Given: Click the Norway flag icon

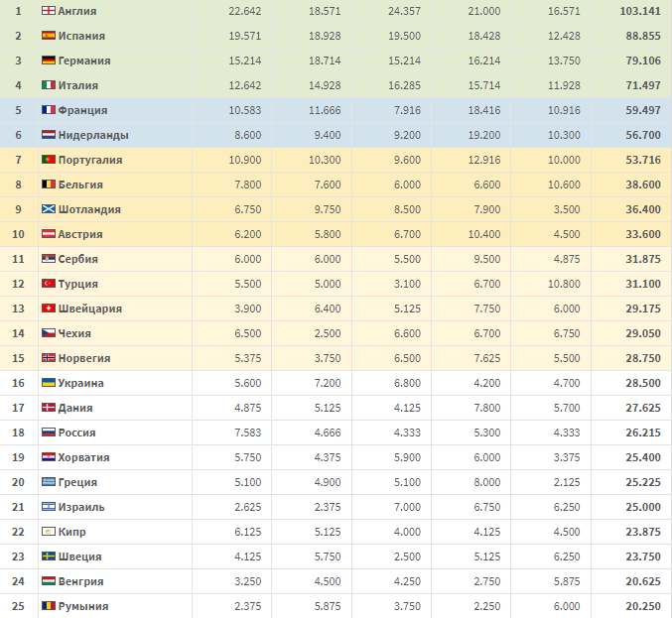Looking at the screenshot, I should [49, 358].
